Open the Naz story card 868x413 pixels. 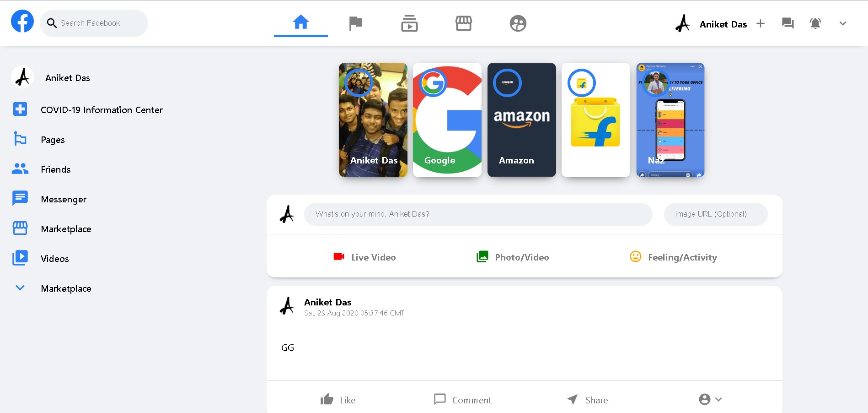[x=670, y=120]
